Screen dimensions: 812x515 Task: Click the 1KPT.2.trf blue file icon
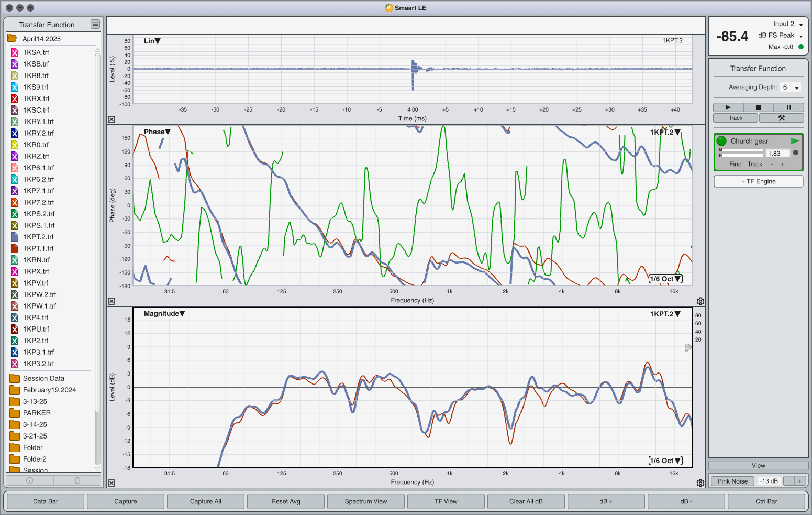15,237
